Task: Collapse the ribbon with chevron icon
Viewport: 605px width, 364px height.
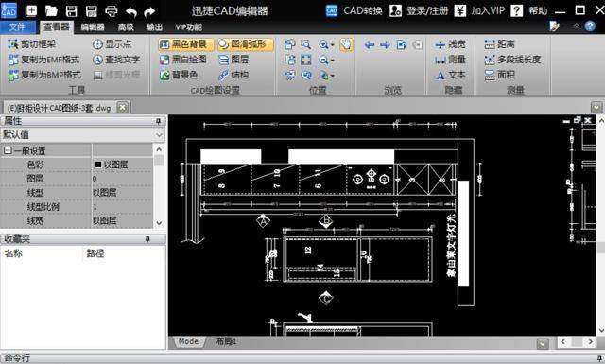Action: [x=576, y=26]
